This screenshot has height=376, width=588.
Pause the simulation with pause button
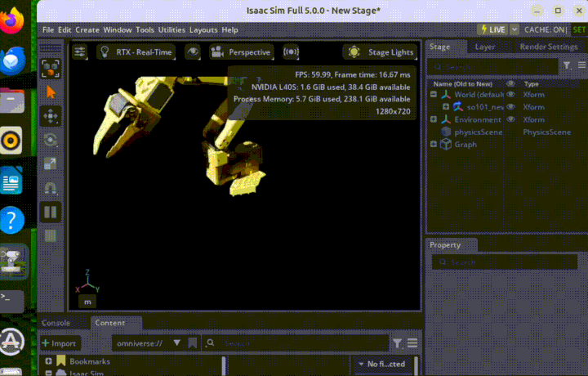pyautogui.click(x=51, y=212)
